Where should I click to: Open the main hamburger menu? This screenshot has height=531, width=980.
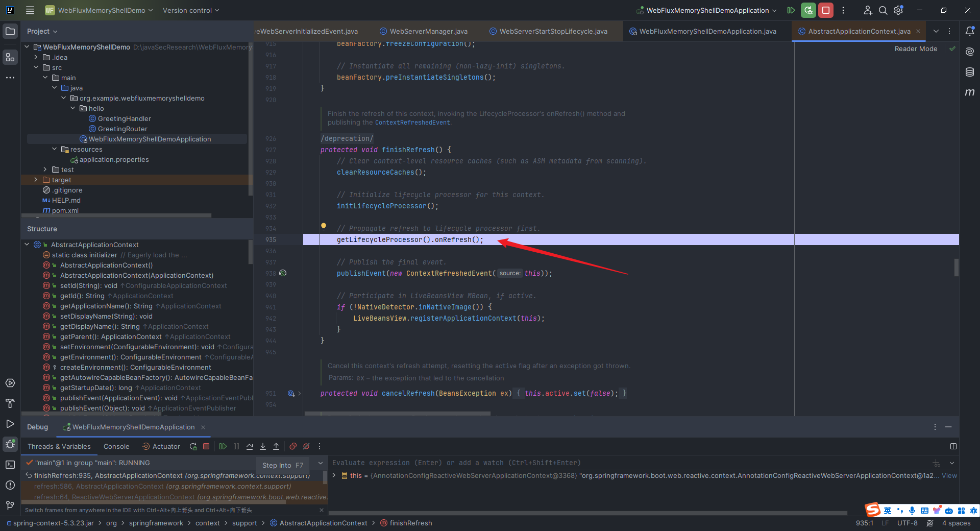pyautogui.click(x=30, y=10)
